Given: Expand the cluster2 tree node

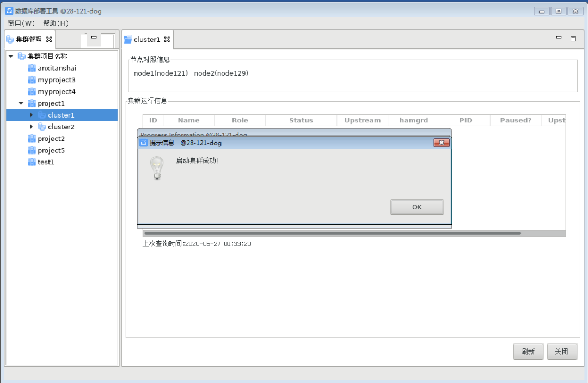Looking at the screenshot, I should pos(31,127).
